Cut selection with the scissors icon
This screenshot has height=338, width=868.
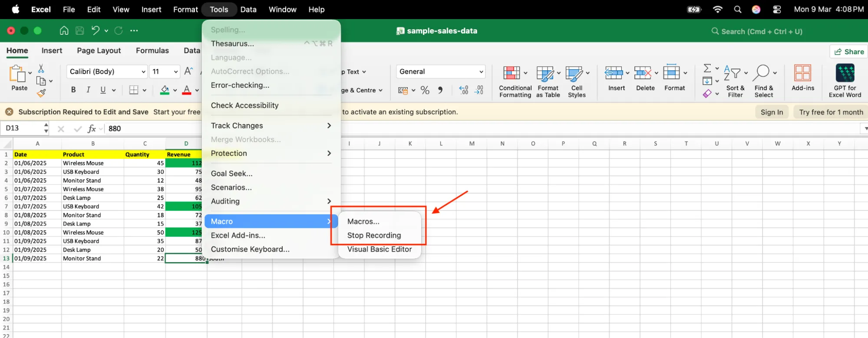41,69
